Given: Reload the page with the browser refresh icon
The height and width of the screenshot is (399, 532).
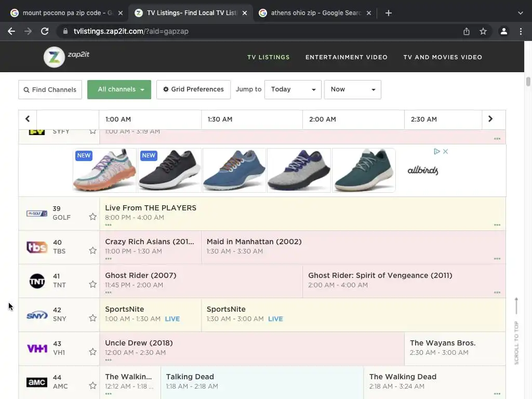Looking at the screenshot, I should pos(45,31).
